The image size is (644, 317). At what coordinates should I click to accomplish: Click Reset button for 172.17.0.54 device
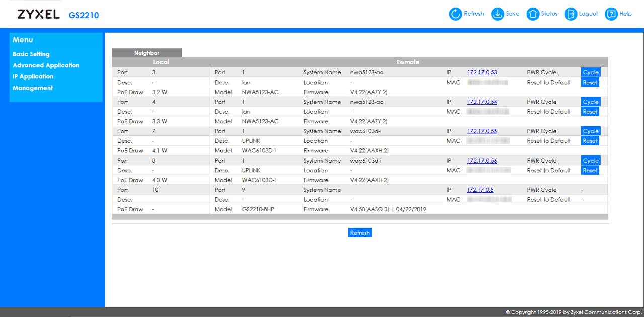tap(590, 112)
